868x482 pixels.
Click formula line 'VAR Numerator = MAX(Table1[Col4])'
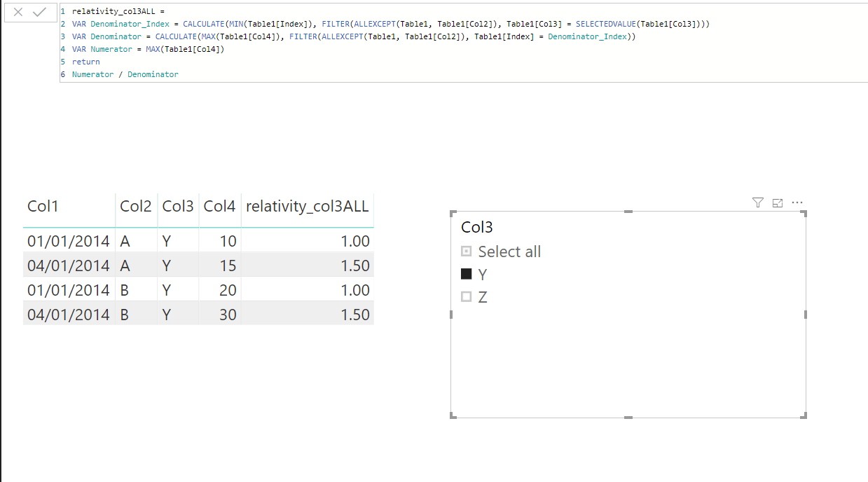coord(148,49)
